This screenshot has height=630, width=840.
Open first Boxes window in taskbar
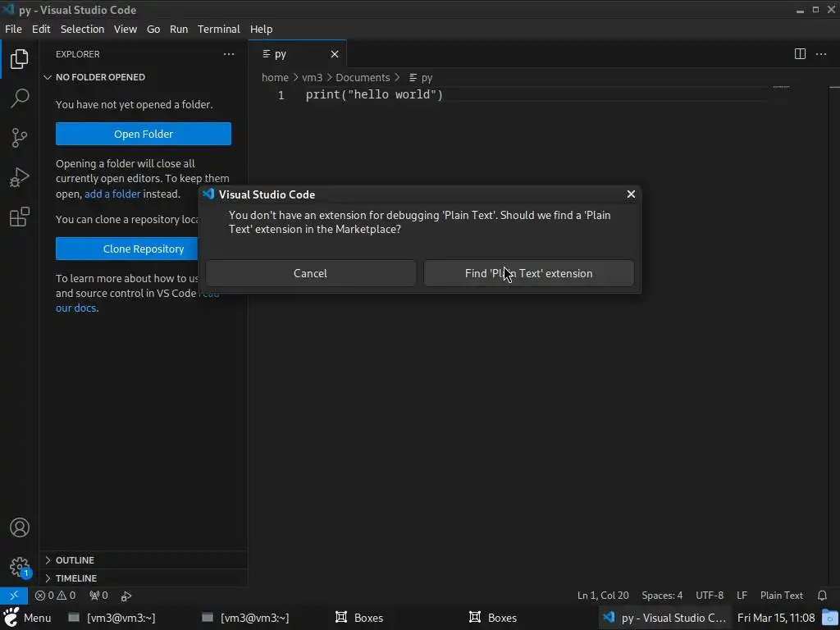pos(359,618)
